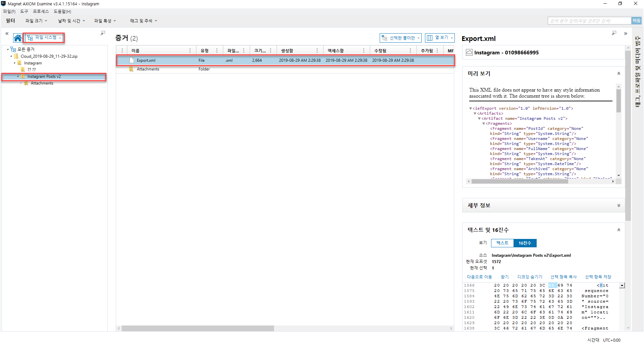Click the 찾기 link
This screenshot has width=644, height=349.
click(x=504, y=277)
